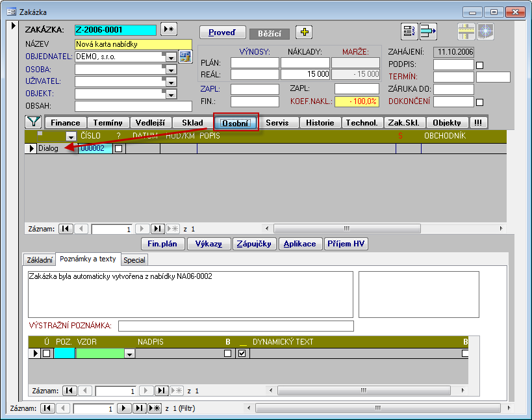Open Fin.plán

coord(162,244)
